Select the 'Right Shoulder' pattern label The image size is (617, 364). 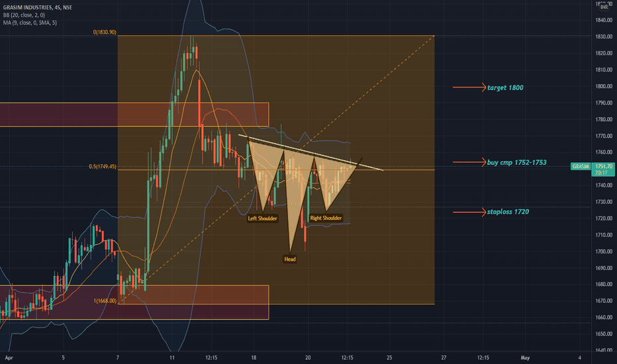click(326, 218)
